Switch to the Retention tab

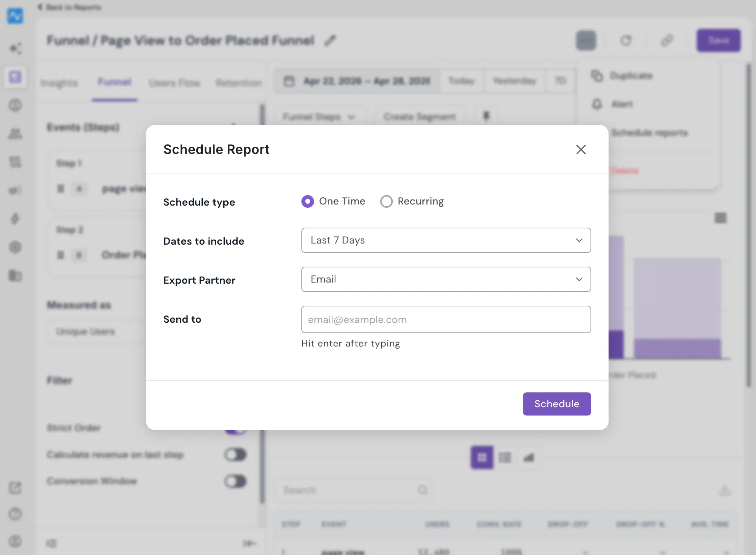pyautogui.click(x=239, y=83)
